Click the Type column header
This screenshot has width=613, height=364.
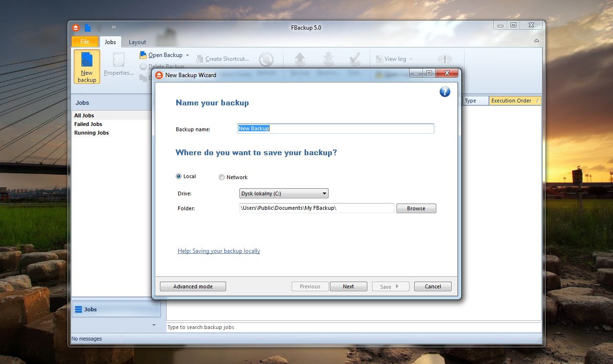click(x=476, y=101)
